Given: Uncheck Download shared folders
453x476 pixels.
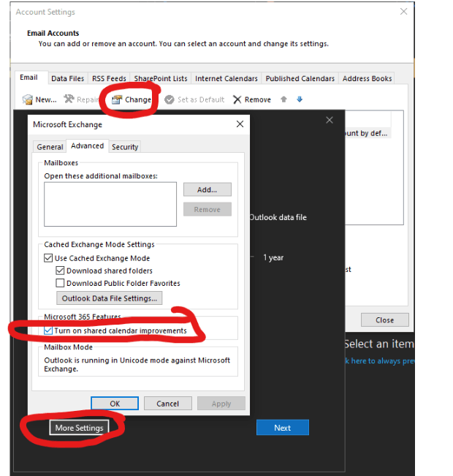Looking at the screenshot, I should coord(60,271).
